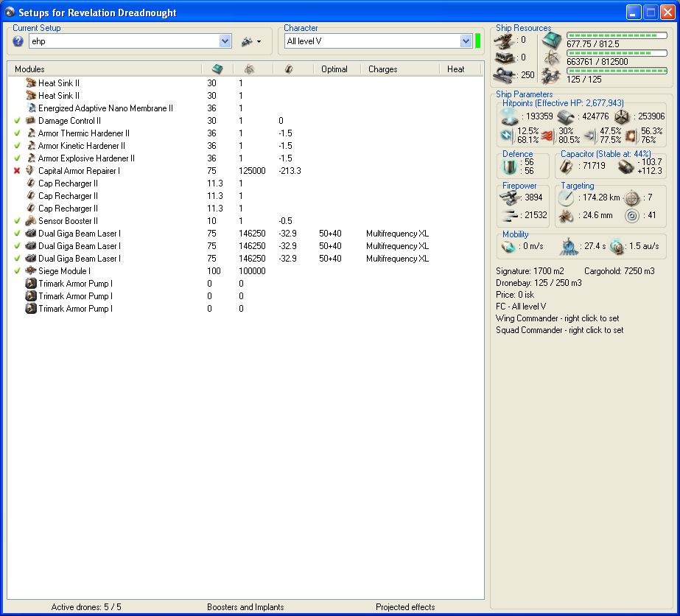Click the Active drones 5 / 5 label

click(86, 607)
